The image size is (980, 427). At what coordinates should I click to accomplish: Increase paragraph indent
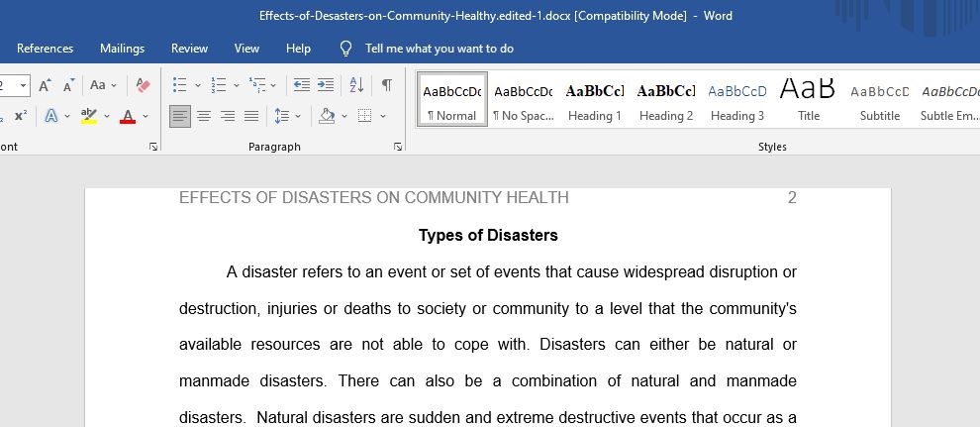[325, 85]
